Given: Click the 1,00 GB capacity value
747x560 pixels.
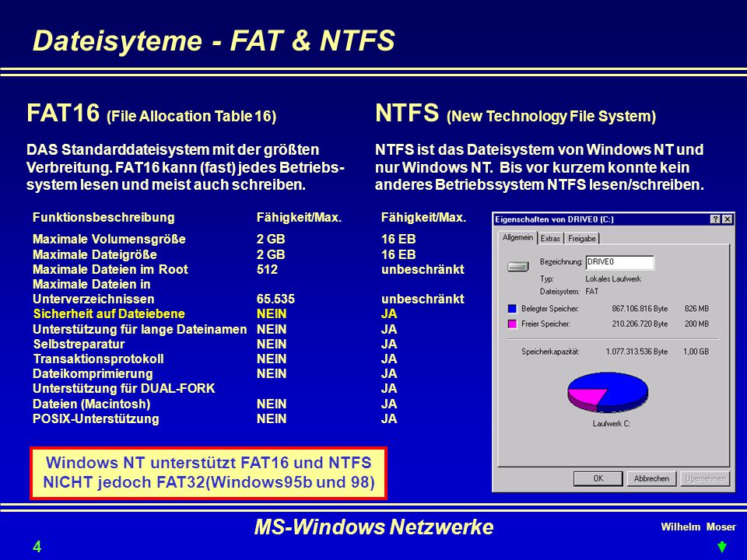Looking at the screenshot, I should click(x=696, y=352).
